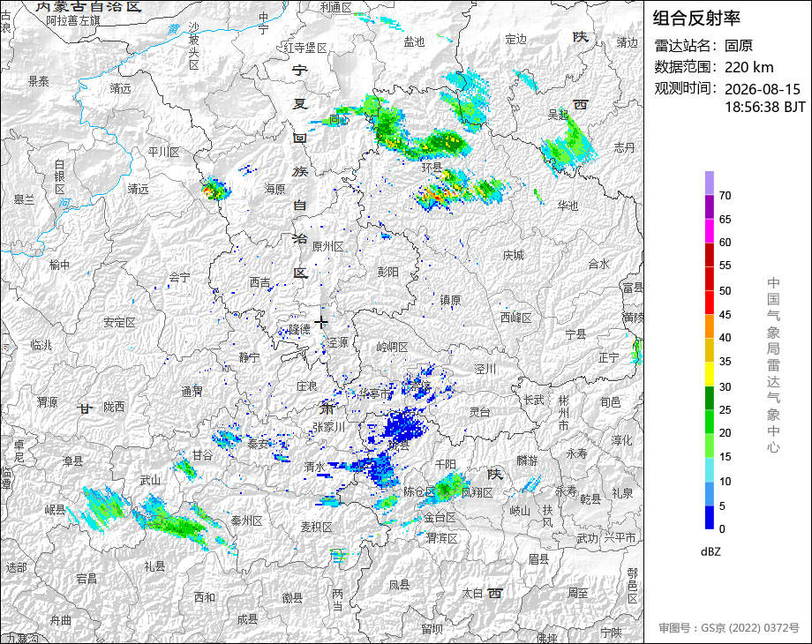
Task: Click the green echo near 陈仓区
Action: pyautogui.click(x=447, y=487)
